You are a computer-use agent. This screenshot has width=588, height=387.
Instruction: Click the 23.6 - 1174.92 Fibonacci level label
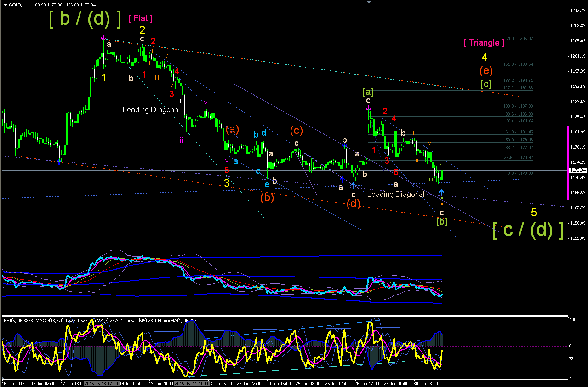pyautogui.click(x=519, y=157)
